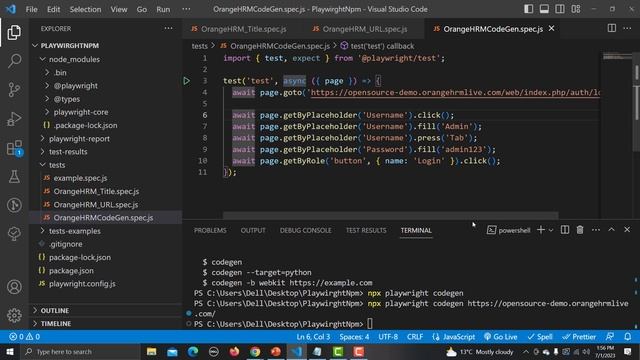Toggle Secondary Side Bar visibility
Image resolution: width=640 pixels, height=360 pixels.
560,9
